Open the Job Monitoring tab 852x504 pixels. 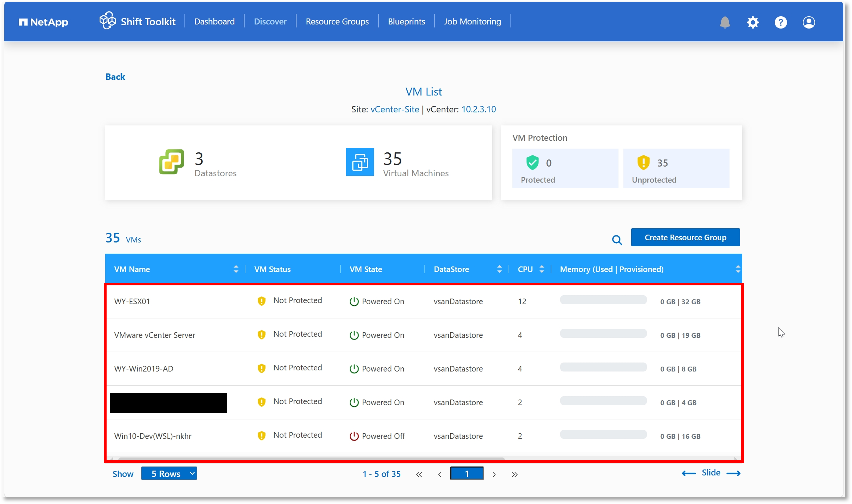pyautogui.click(x=472, y=21)
